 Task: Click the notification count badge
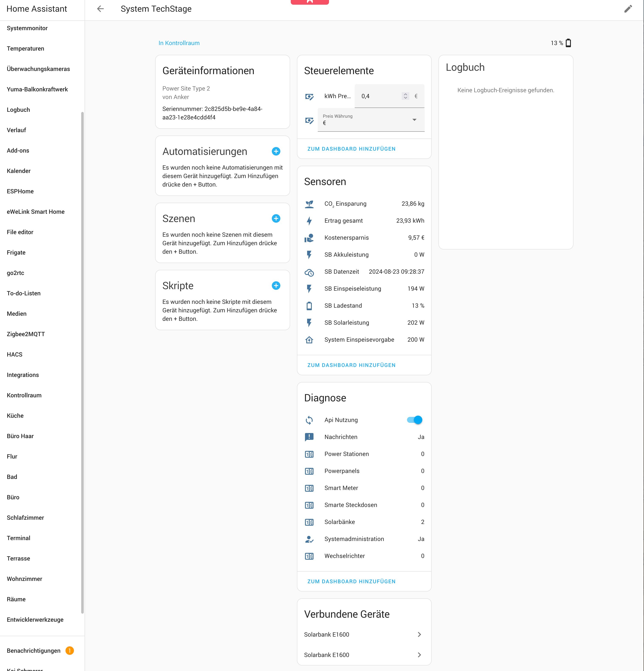click(x=70, y=650)
